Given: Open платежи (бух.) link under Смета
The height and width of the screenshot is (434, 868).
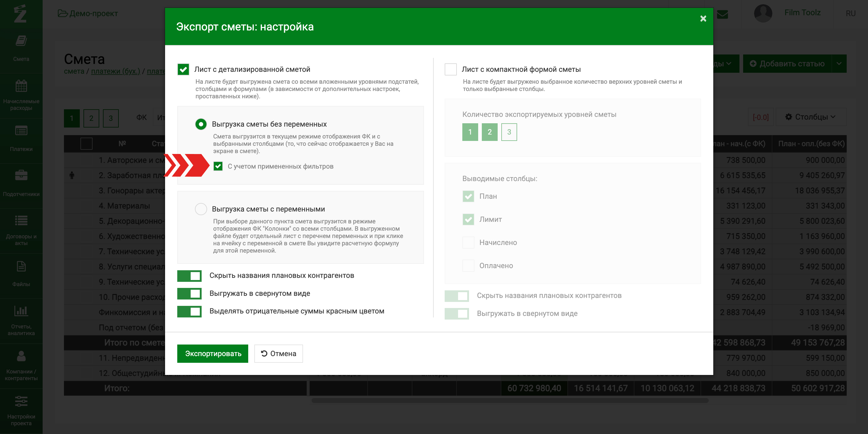Looking at the screenshot, I should [115, 72].
